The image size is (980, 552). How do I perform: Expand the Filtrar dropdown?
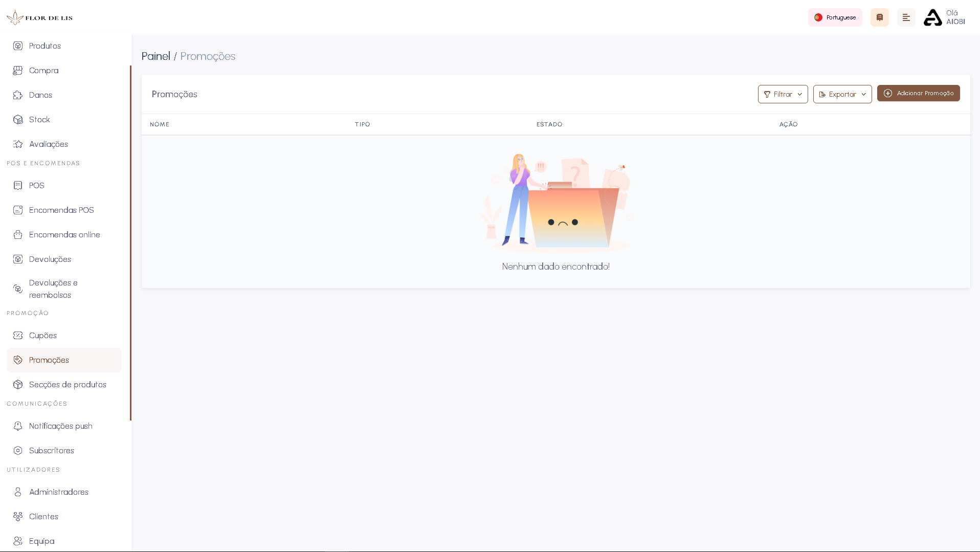click(782, 94)
